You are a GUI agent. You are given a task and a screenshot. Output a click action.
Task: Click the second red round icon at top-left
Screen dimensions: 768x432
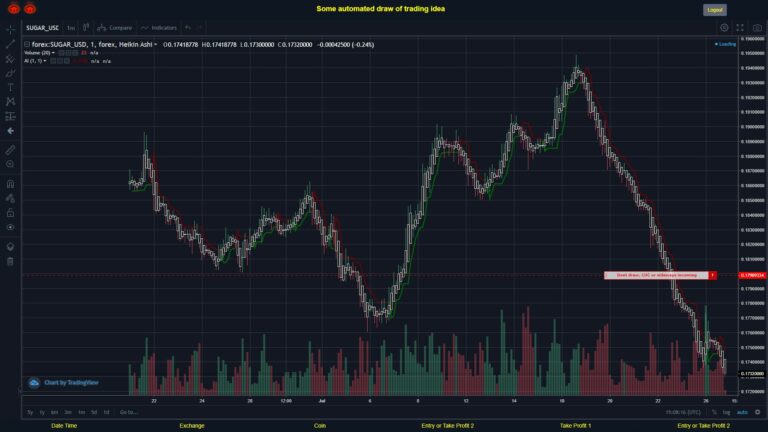pyautogui.click(x=30, y=8)
